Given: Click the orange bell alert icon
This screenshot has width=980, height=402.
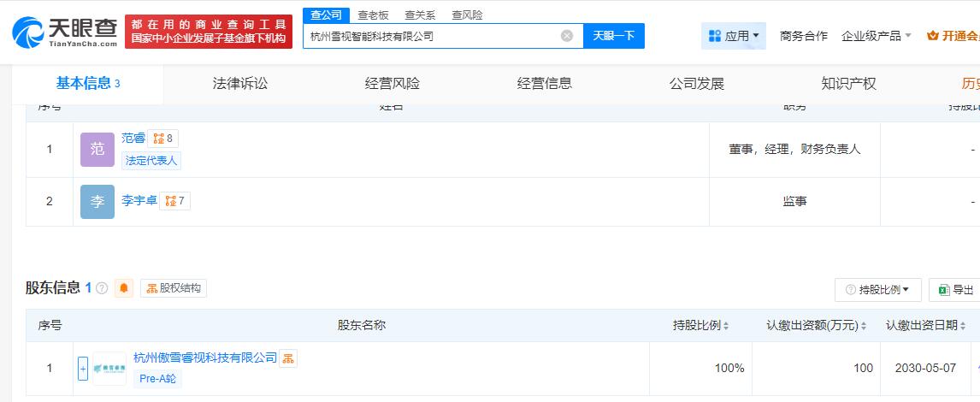Looking at the screenshot, I should pos(124,288).
